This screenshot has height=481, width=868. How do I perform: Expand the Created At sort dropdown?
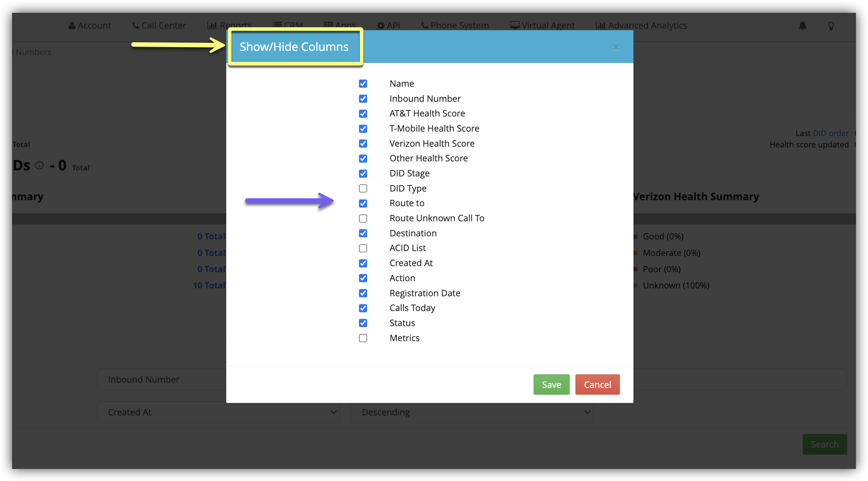[x=218, y=412]
